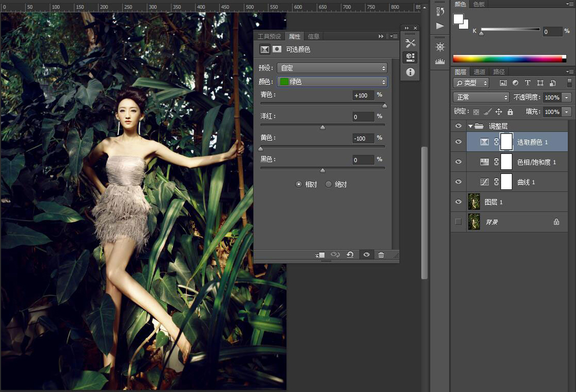Select the 色相/饱和度 1 layer

click(536, 162)
